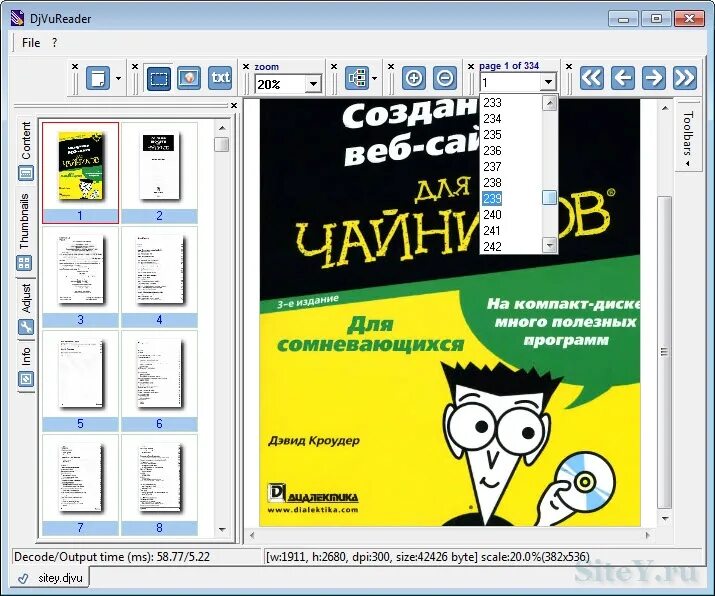Click the 20% zoom input field
Screen dimensions: 715x596
click(x=280, y=84)
